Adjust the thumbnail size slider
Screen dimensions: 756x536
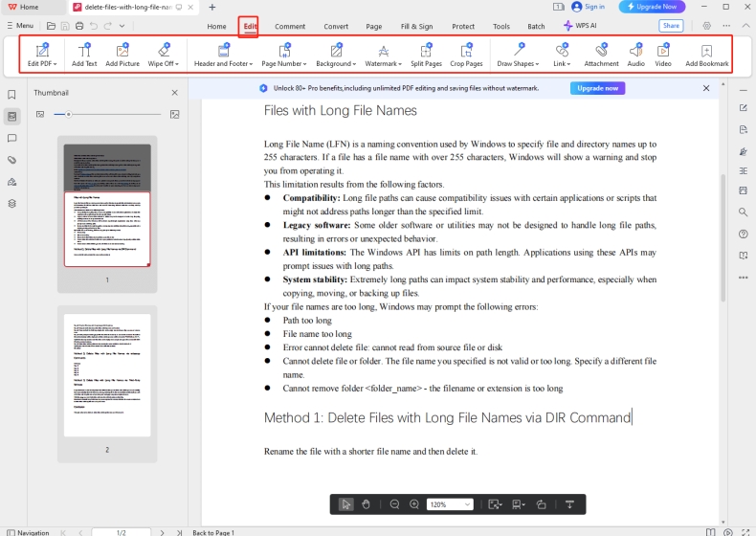(x=68, y=114)
